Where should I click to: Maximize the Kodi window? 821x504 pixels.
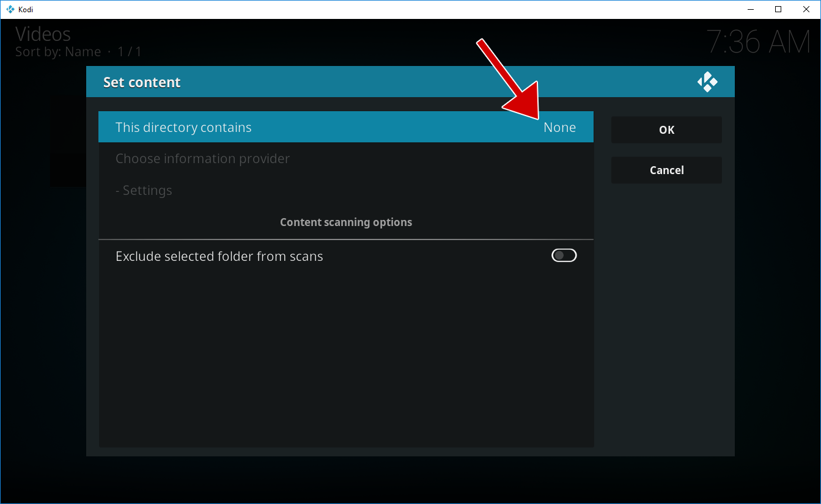(778, 9)
